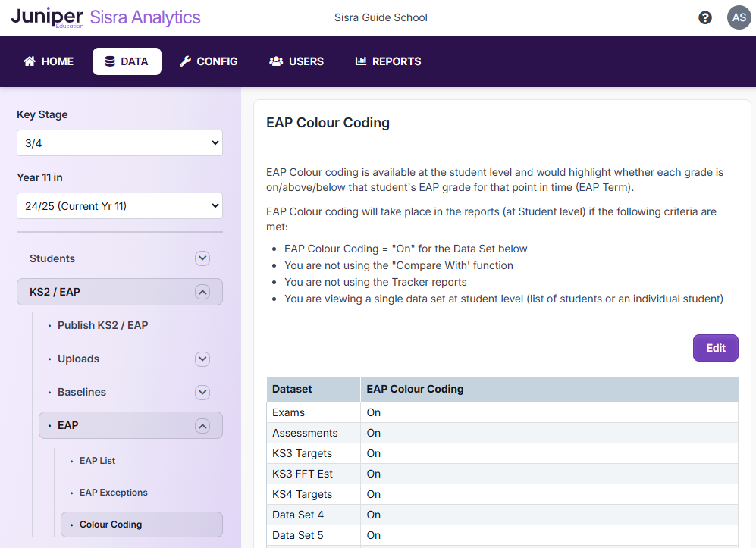Collapse the KS2 / EAP section
756x548 pixels.
pyautogui.click(x=202, y=292)
